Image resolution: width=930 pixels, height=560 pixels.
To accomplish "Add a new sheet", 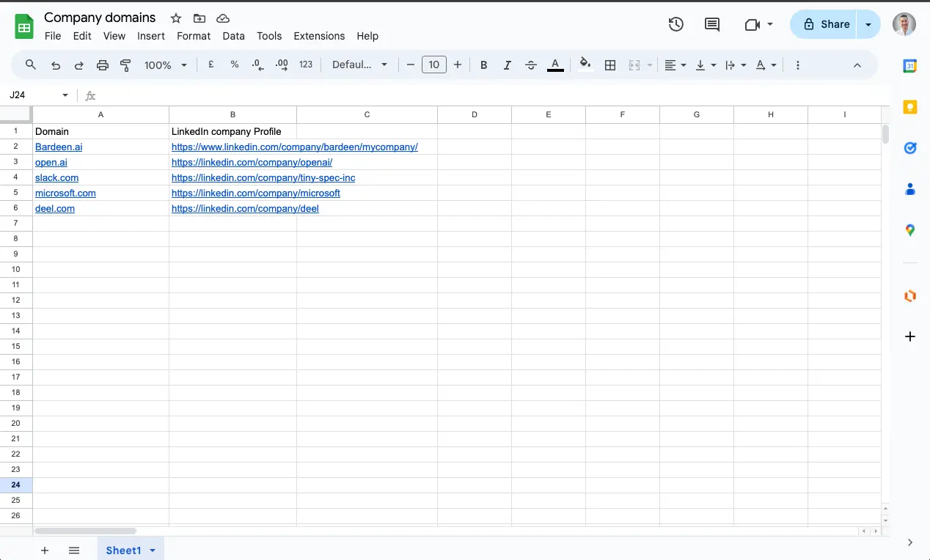I will point(45,550).
